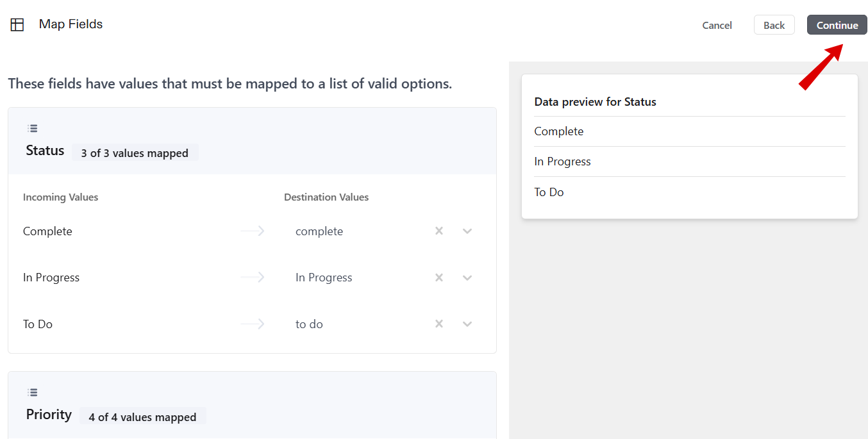The image size is (868, 439).
Task: Click the list icon above Priority
Action: point(32,392)
